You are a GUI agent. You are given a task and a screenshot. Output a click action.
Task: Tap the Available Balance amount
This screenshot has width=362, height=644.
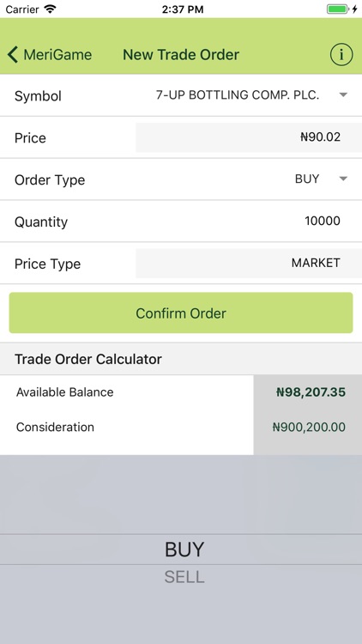[x=311, y=392]
